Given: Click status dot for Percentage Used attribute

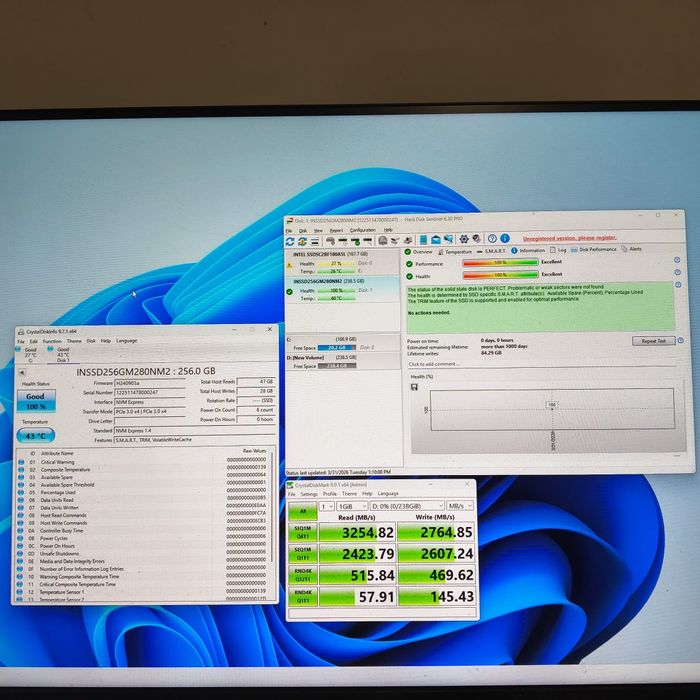Looking at the screenshot, I should point(21,492).
